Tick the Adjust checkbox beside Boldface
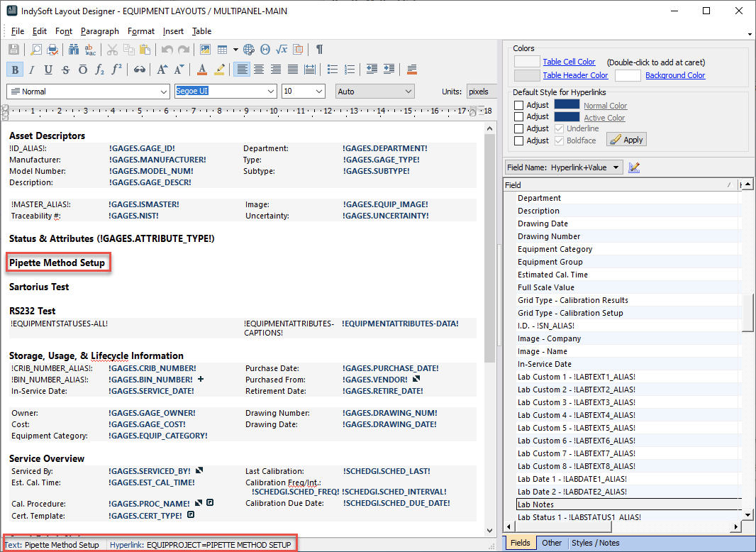 click(x=519, y=140)
